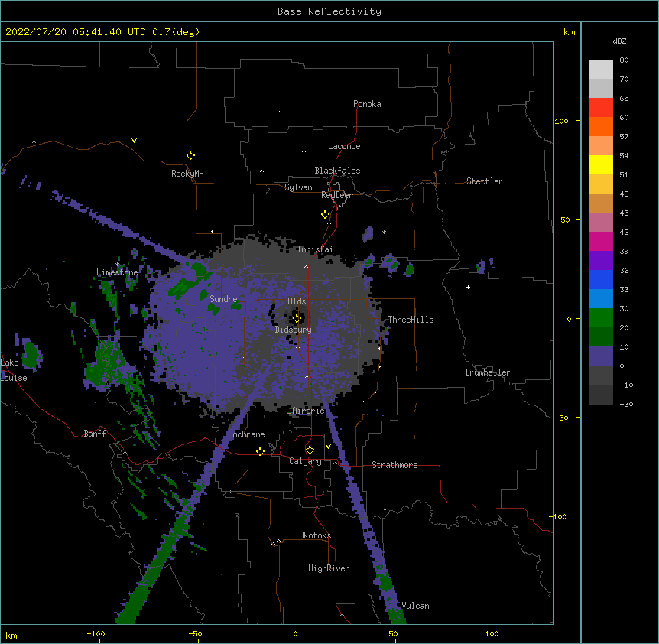Click the RedDeer city label
The width and height of the screenshot is (659, 644).
336,195
